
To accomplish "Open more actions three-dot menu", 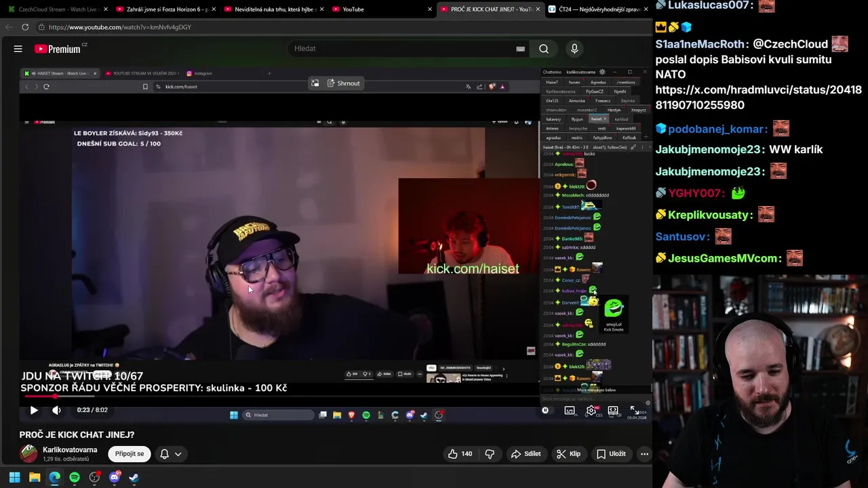I will (644, 454).
